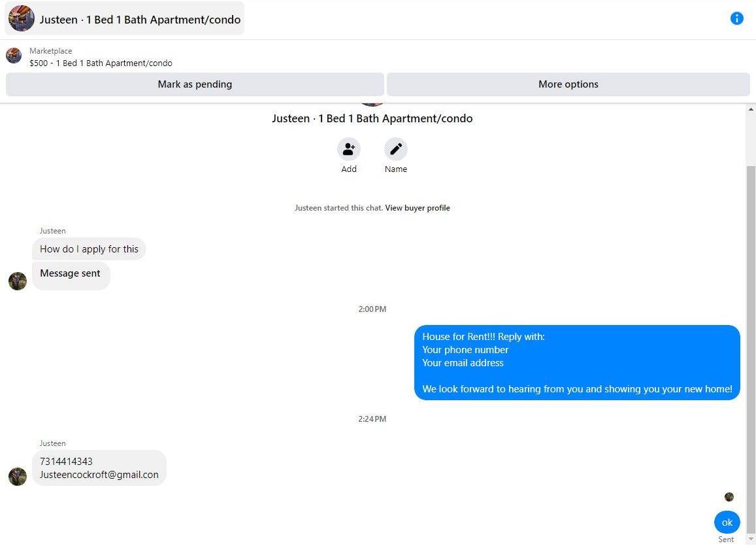Open the More options button

tap(568, 84)
